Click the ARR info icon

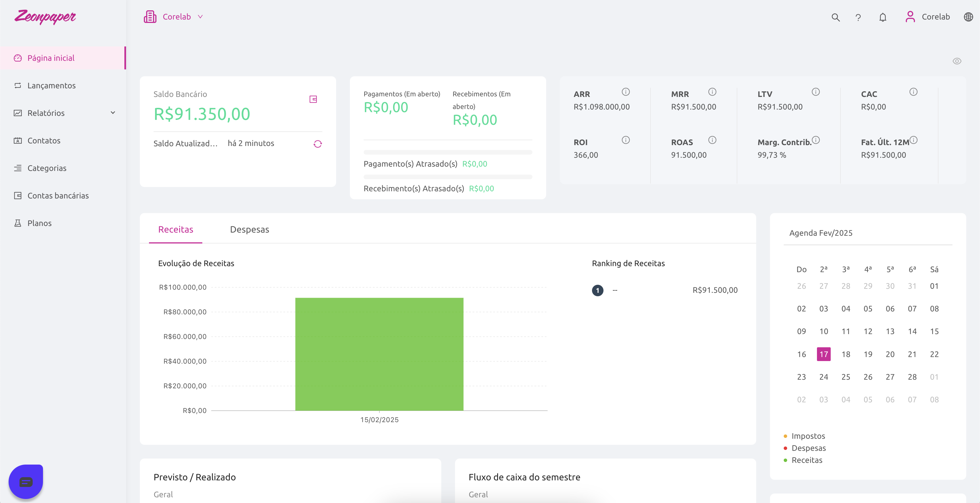pos(626,92)
